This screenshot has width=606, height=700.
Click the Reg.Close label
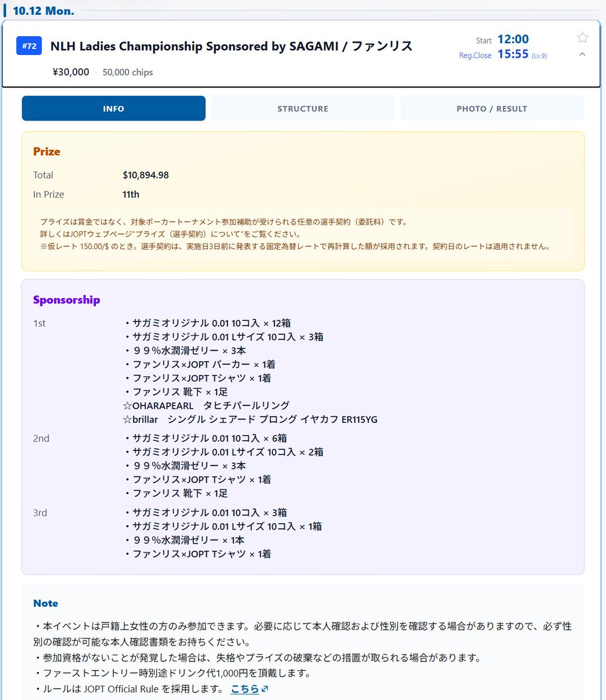pyautogui.click(x=475, y=56)
